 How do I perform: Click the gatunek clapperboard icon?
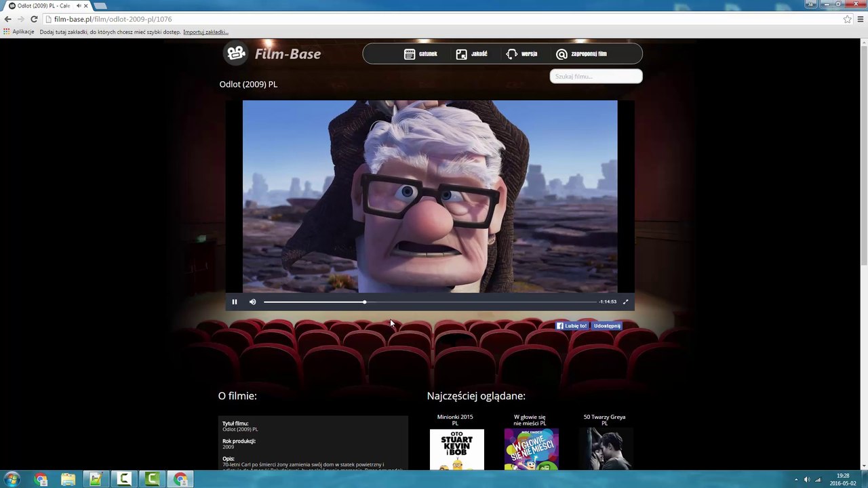(410, 54)
